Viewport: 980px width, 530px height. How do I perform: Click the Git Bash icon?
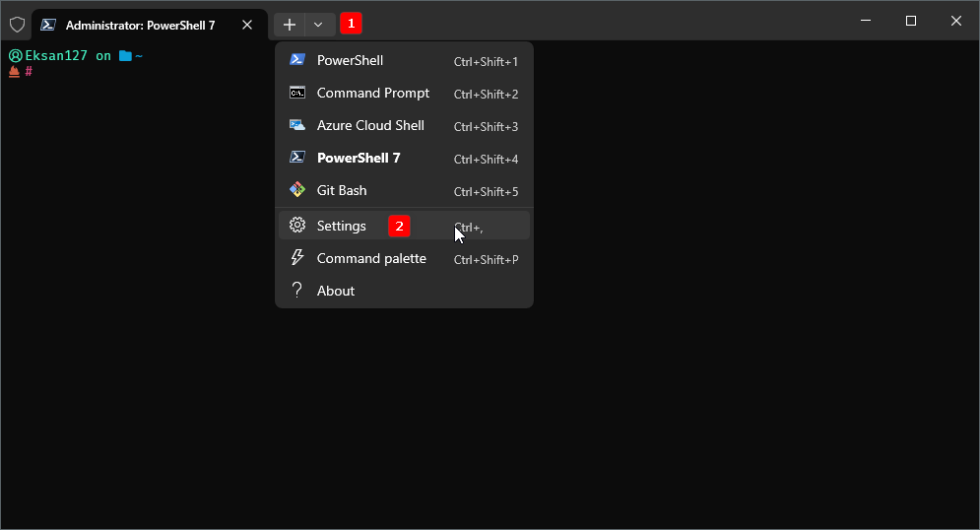[x=296, y=190]
